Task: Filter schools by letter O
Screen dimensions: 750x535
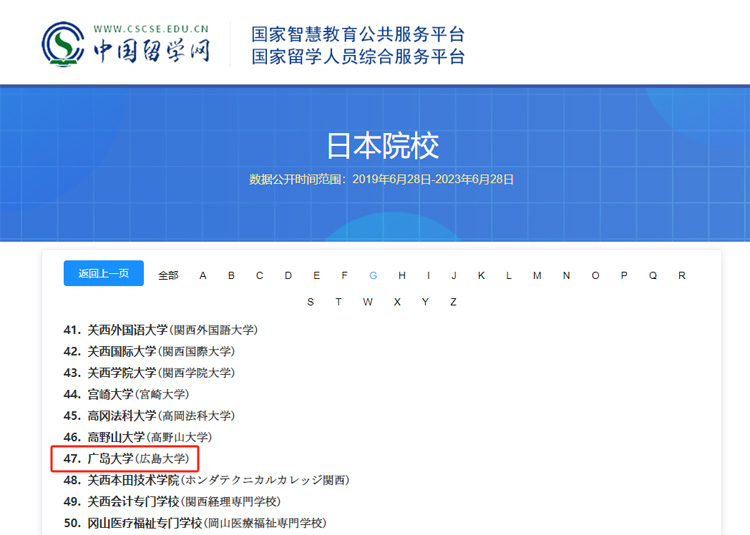Action: click(x=595, y=275)
